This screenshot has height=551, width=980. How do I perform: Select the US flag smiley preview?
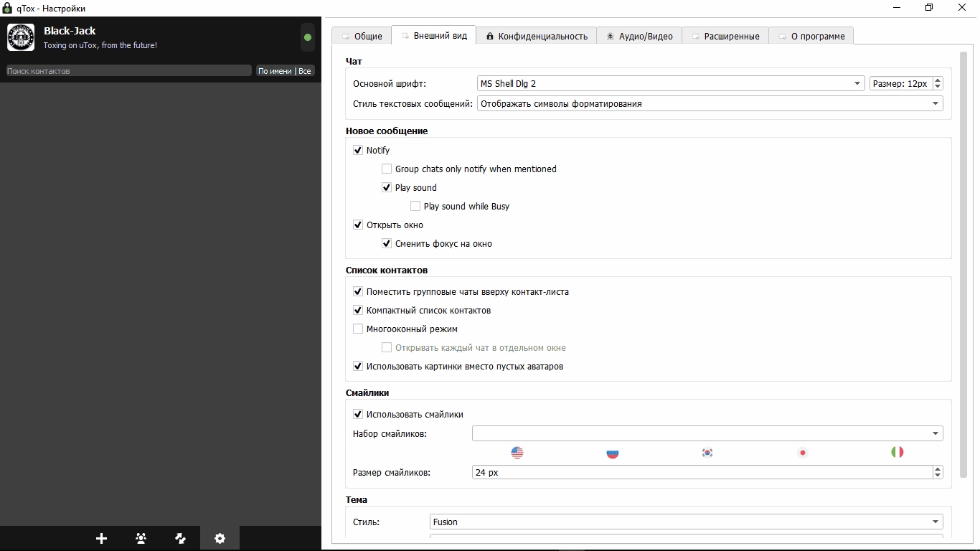(517, 453)
